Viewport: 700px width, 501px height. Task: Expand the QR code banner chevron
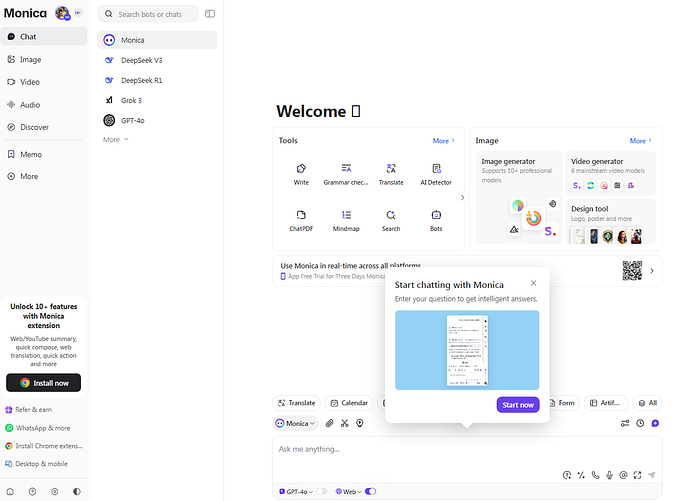pos(652,271)
